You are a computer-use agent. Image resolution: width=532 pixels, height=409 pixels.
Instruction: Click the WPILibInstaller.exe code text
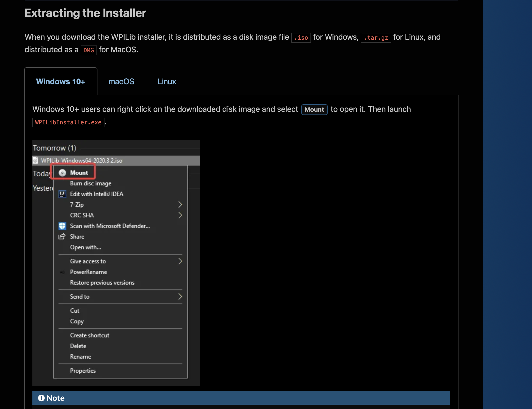[68, 122]
